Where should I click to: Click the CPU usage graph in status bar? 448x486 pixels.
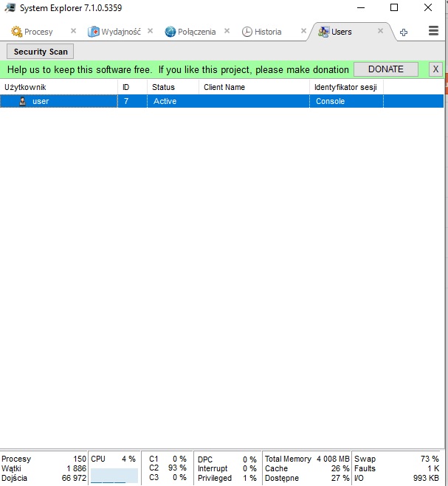click(114, 476)
